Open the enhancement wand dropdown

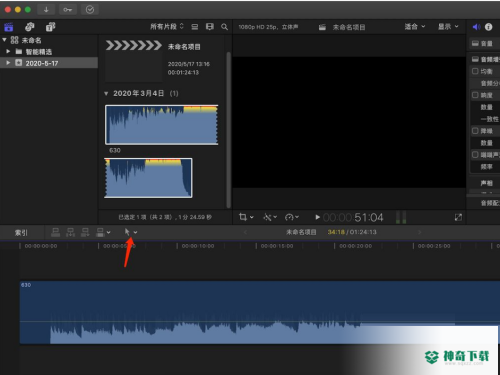click(x=270, y=217)
